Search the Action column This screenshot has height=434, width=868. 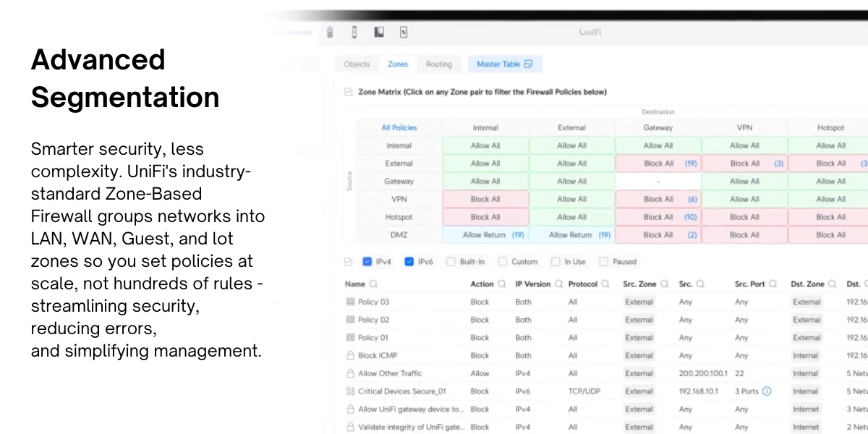pyautogui.click(x=502, y=284)
